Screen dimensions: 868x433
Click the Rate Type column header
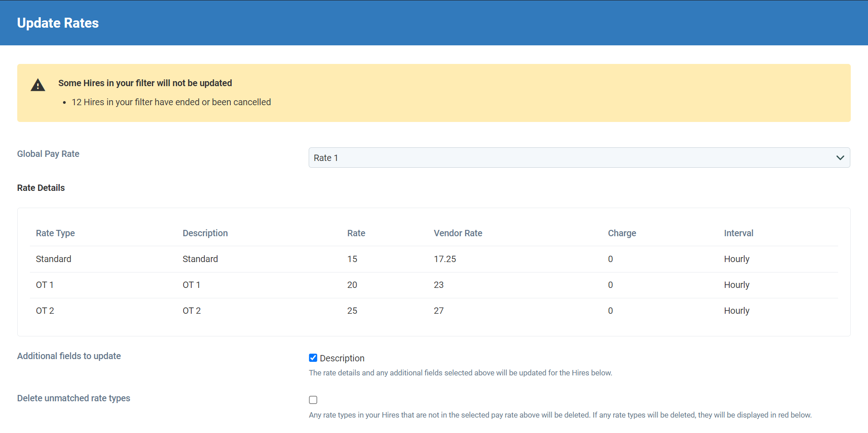click(x=55, y=233)
